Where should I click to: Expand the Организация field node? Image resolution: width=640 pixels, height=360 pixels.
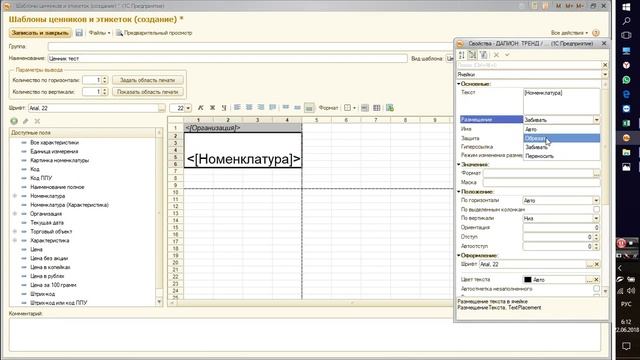(x=15, y=213)
